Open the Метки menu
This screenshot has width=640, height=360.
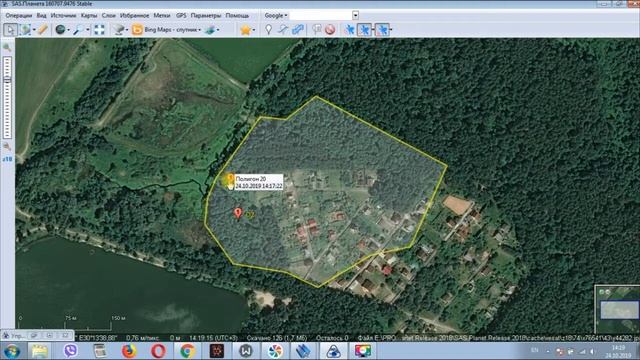click(x=162, y=16)
